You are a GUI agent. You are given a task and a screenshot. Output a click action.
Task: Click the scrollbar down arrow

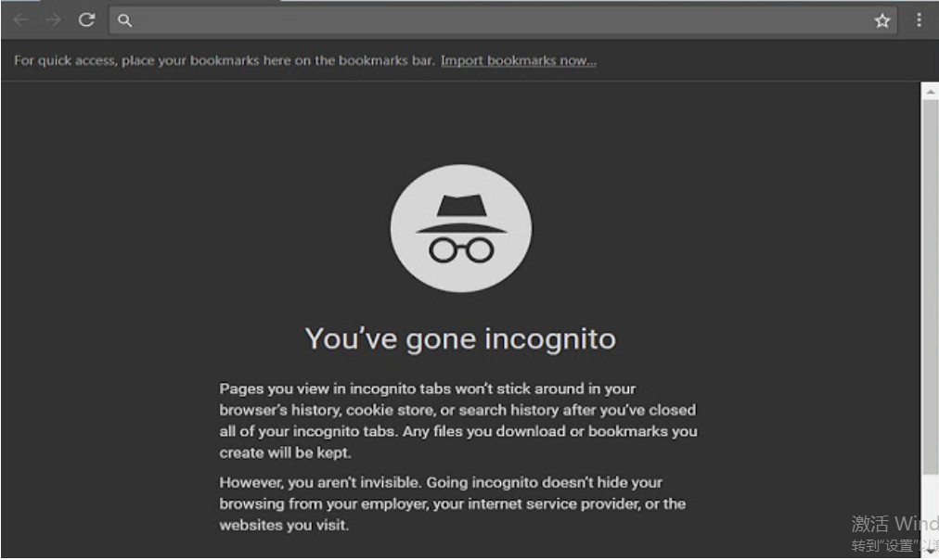click(x=930, y=551)
